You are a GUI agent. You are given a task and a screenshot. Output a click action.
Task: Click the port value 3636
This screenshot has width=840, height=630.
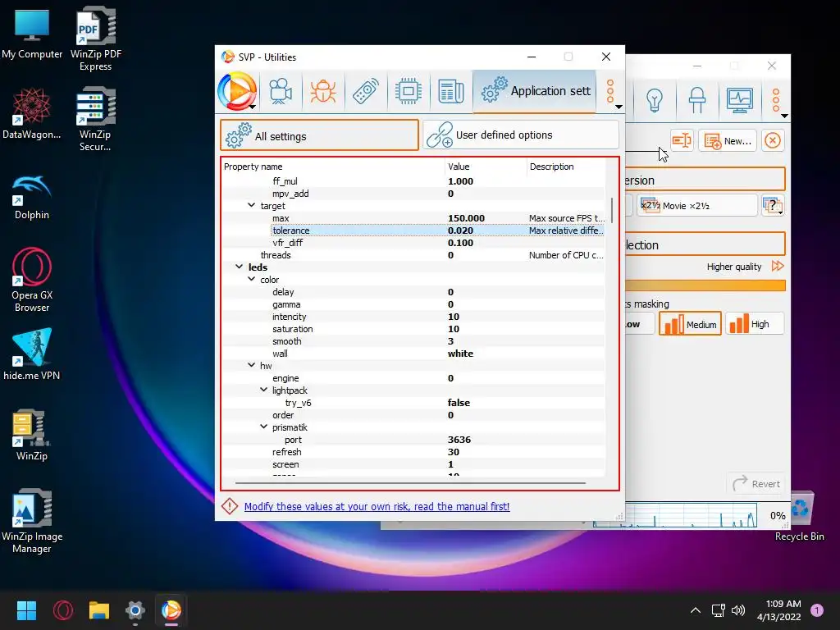pos(459,440)
